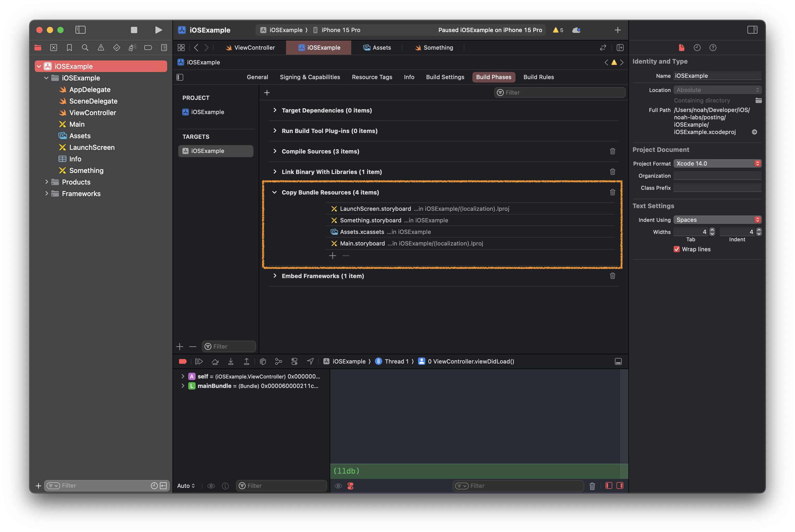Open the Bookmark navigator
This screenshot has height=532, width=795.
point(69,48)
